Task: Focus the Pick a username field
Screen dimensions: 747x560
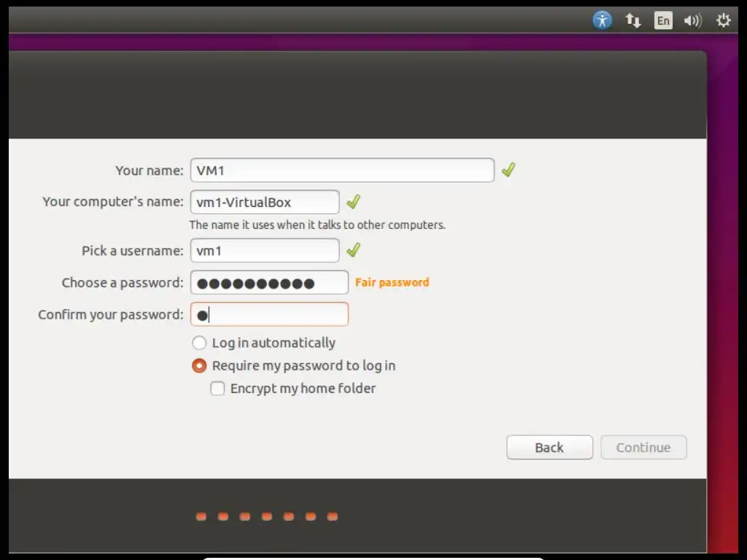Action: tap(265, 251)
